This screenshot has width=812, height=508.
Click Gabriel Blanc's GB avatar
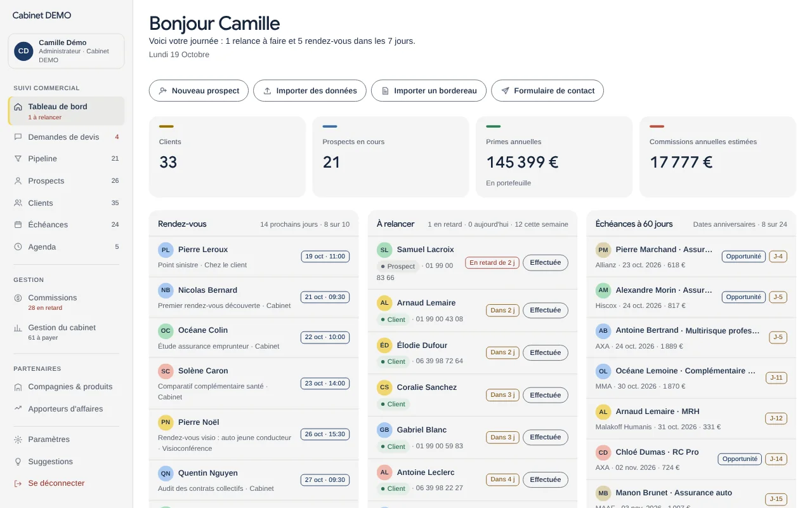(384, 430)
